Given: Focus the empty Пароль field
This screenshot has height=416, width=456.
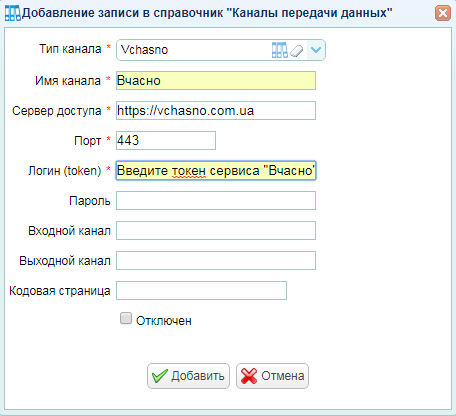Looking at the screenshot, I should click(x=216, y=200).
